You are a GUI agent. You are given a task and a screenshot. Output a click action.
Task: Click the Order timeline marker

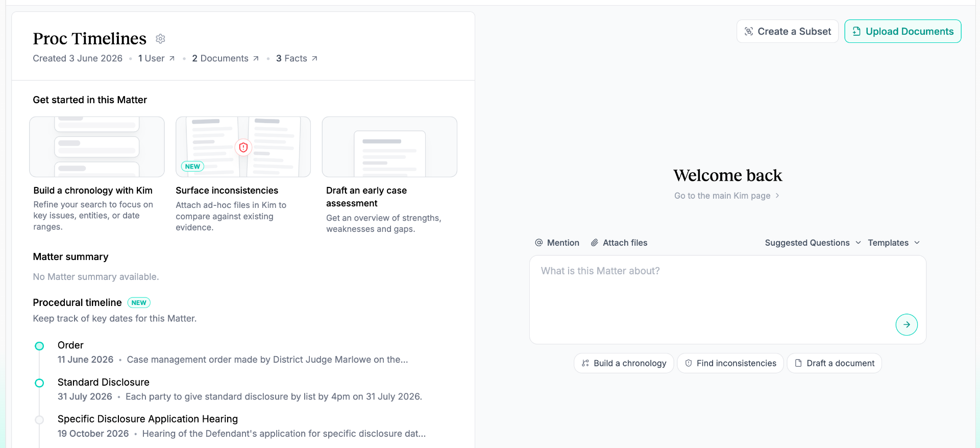coord(39,346)
